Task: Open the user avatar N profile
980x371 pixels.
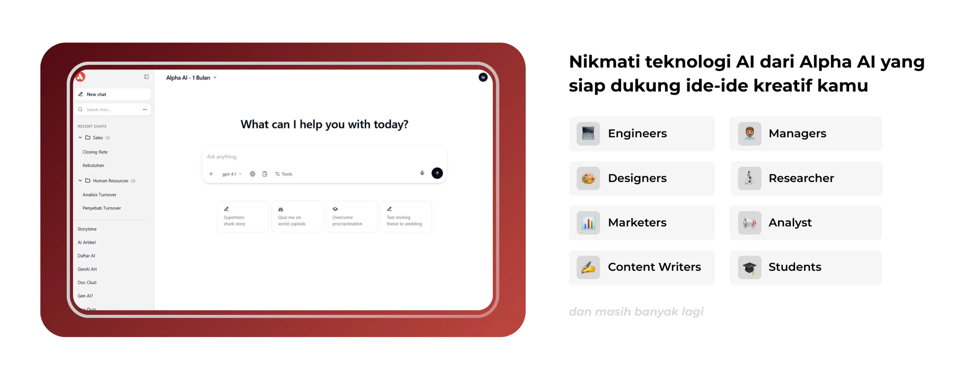Action: [x=483, y=78]
